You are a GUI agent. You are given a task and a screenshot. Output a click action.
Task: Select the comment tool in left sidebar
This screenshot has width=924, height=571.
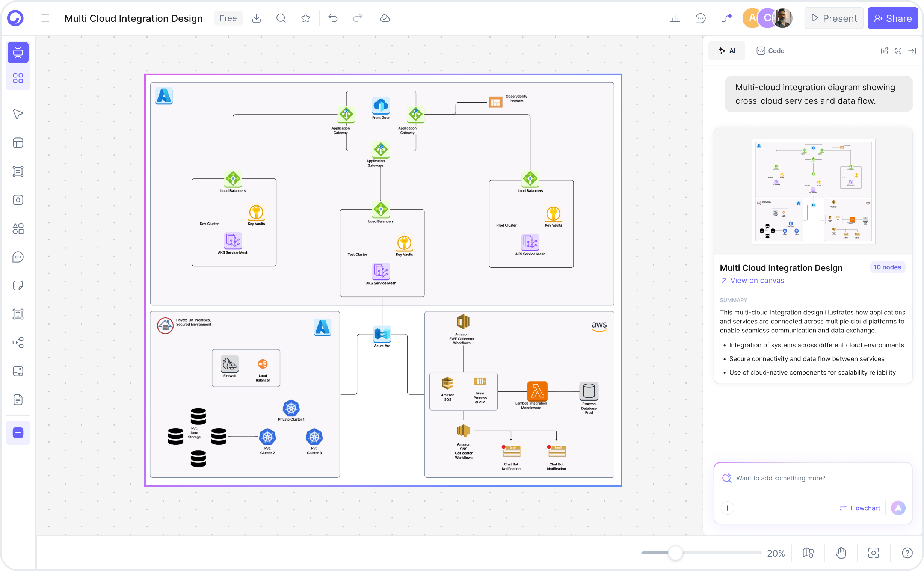click(18, 257)
